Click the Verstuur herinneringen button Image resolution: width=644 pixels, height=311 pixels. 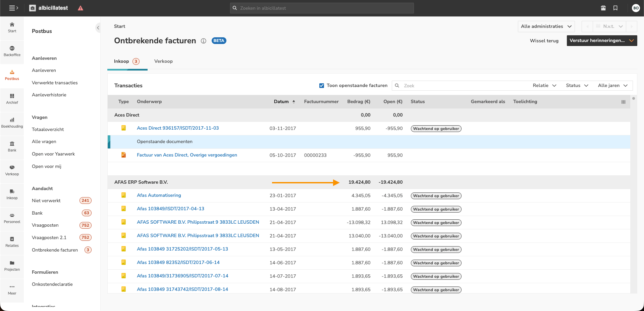click(597, 41)
